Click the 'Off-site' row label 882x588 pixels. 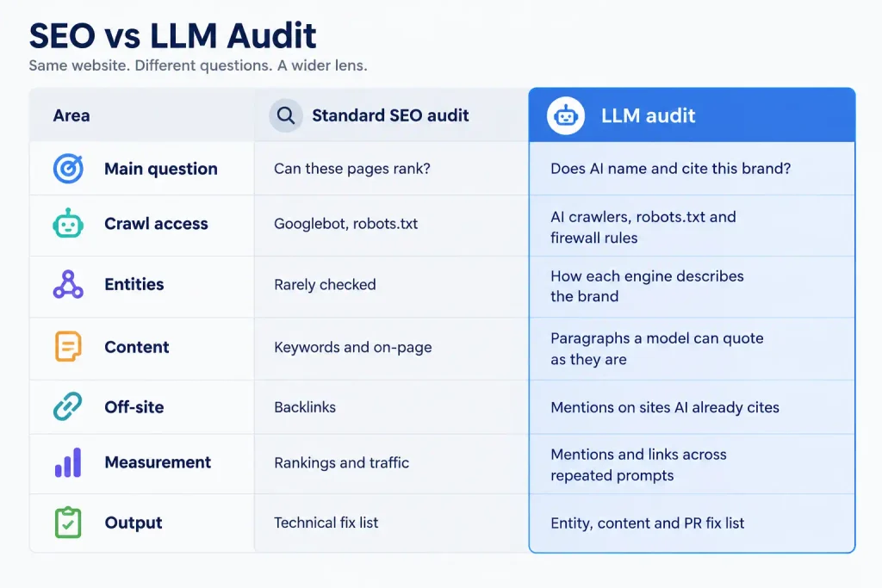[x=134, y=407]
